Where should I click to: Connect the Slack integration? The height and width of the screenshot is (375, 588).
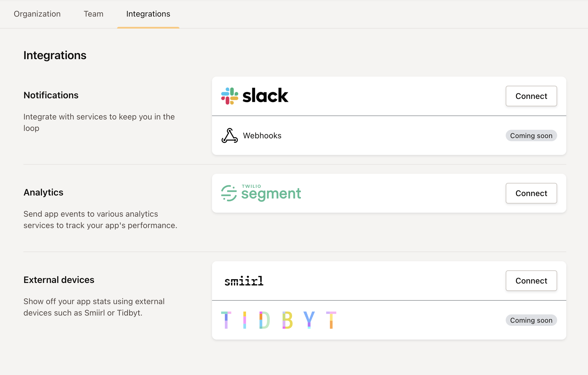click(x=531, y=96)
